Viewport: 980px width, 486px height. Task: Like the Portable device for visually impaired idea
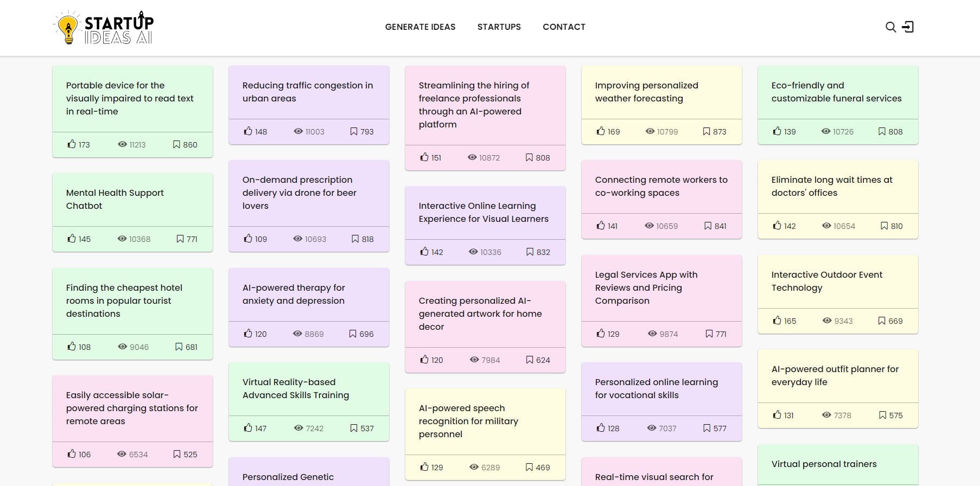click(72, 144)
